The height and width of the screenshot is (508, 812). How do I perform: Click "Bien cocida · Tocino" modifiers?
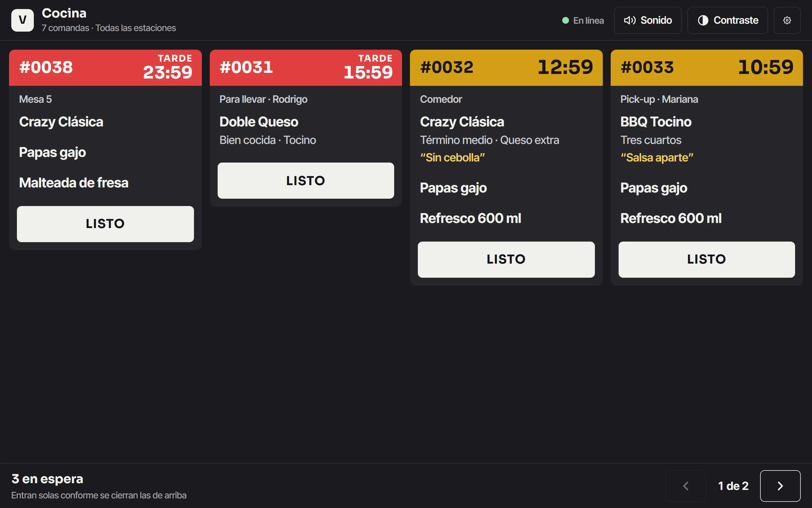[x=268, y=140]
